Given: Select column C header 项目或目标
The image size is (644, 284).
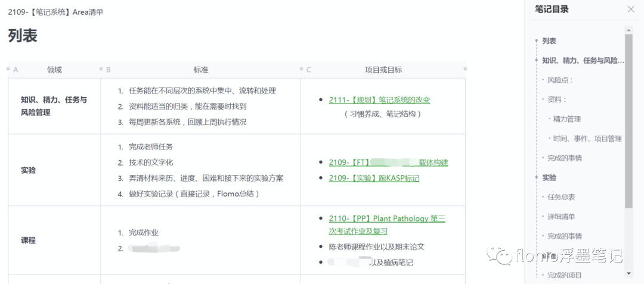Looking at the screenshot, I should pos(383,70).
